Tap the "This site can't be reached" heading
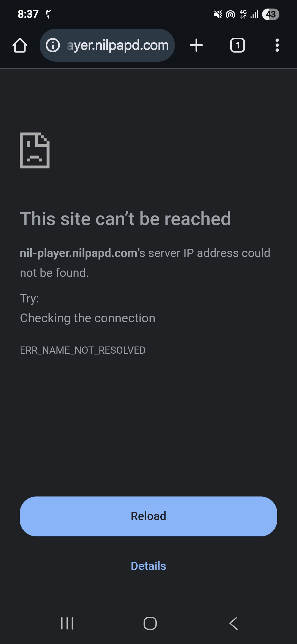This screenshot has width=297, height=644. coord(125,219)
